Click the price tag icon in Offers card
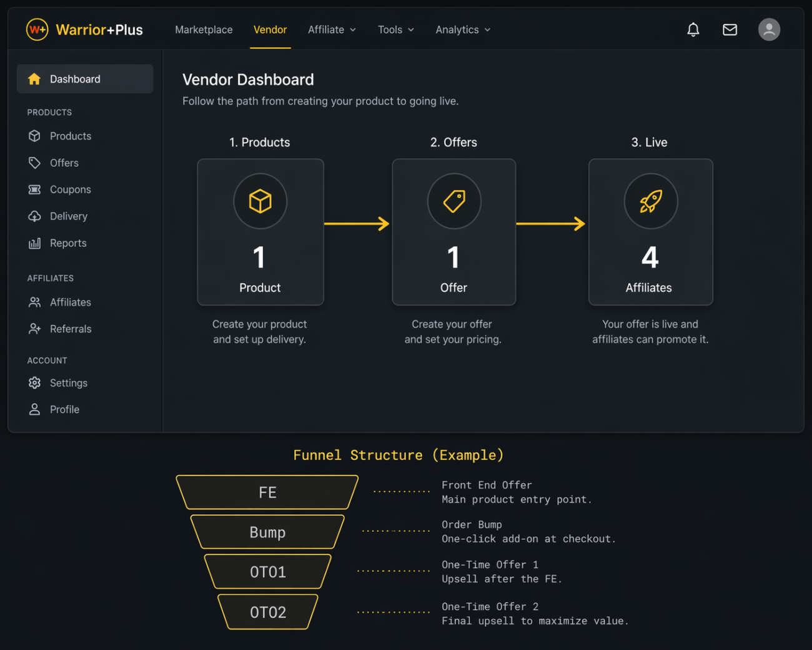 454,201
